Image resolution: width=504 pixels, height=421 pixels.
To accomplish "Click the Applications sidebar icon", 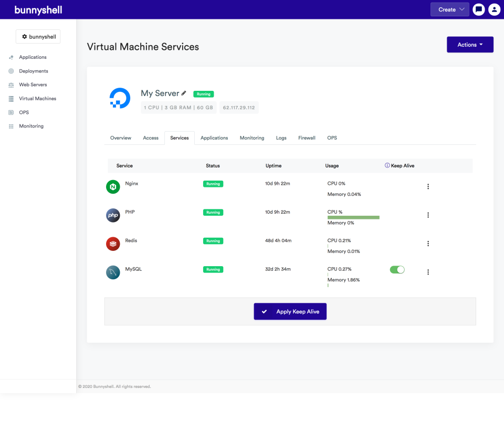I will point(11,57).
